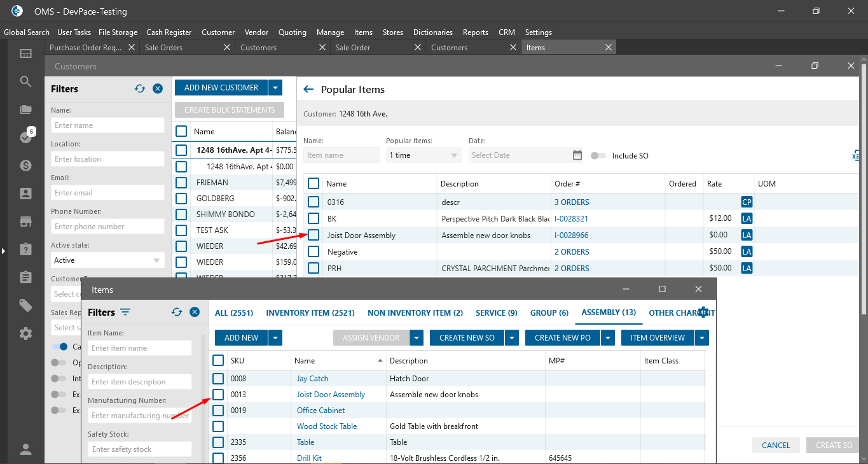Screen dimensions: 868x464
Task: Clear filters in the Items window
Action: (x=195, y=313)
